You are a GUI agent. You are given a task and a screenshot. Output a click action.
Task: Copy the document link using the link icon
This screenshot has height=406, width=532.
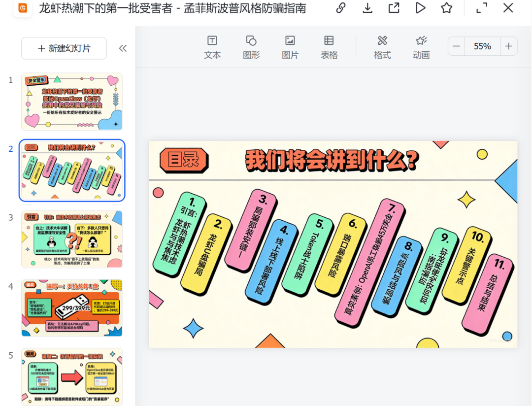click(x=340, y=8)
